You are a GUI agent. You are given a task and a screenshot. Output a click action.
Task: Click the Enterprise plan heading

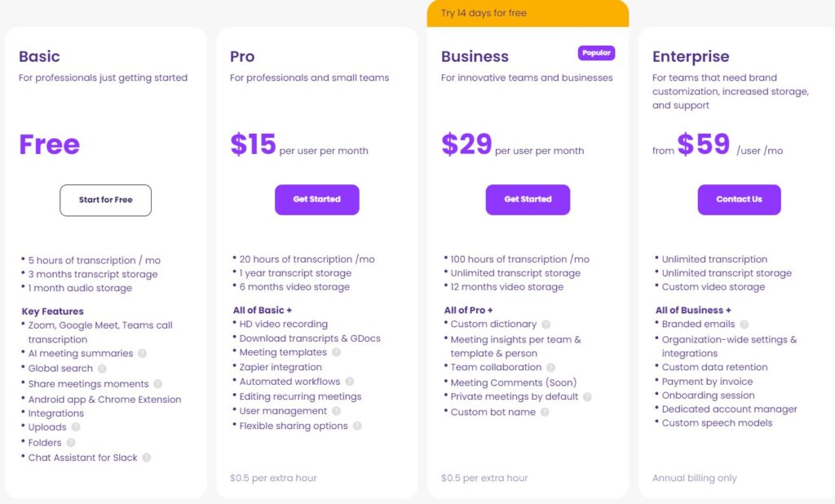[x=691, y=56]
